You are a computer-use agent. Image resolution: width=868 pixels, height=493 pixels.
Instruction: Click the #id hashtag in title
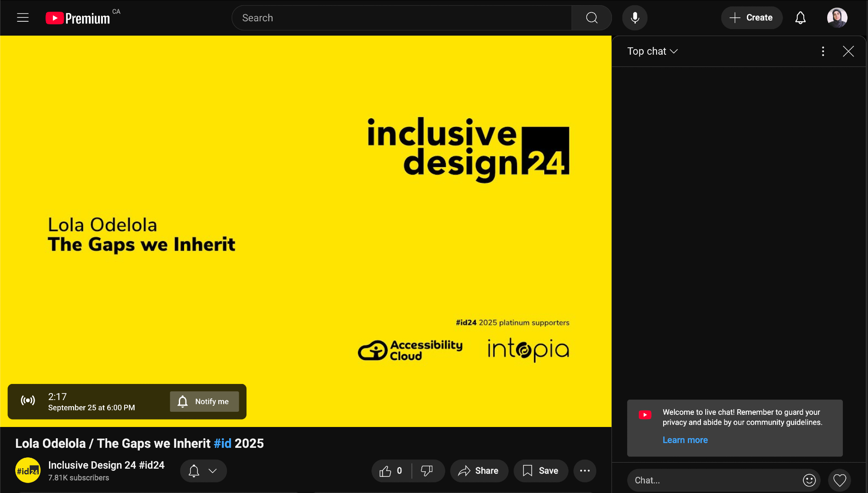pos(222,443)
